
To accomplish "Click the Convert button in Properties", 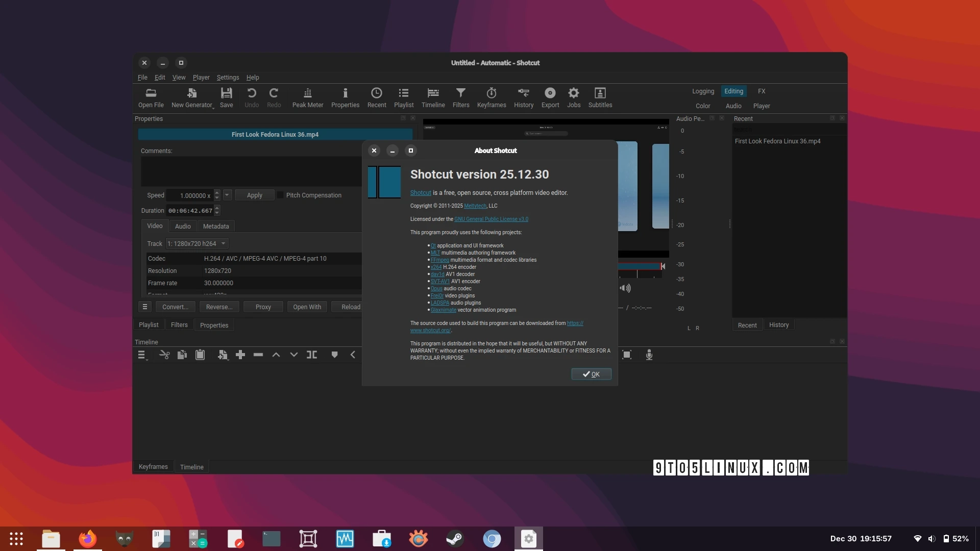I will (x=175, y=307).
